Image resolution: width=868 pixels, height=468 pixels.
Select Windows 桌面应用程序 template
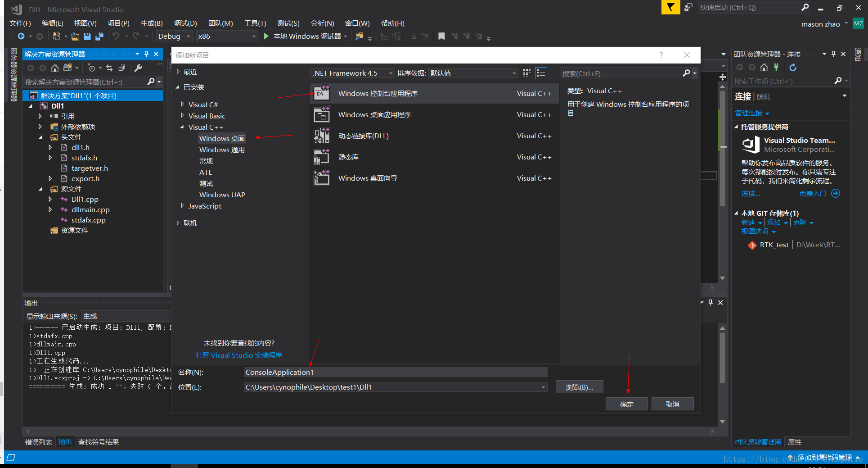[x=434, y=114]
